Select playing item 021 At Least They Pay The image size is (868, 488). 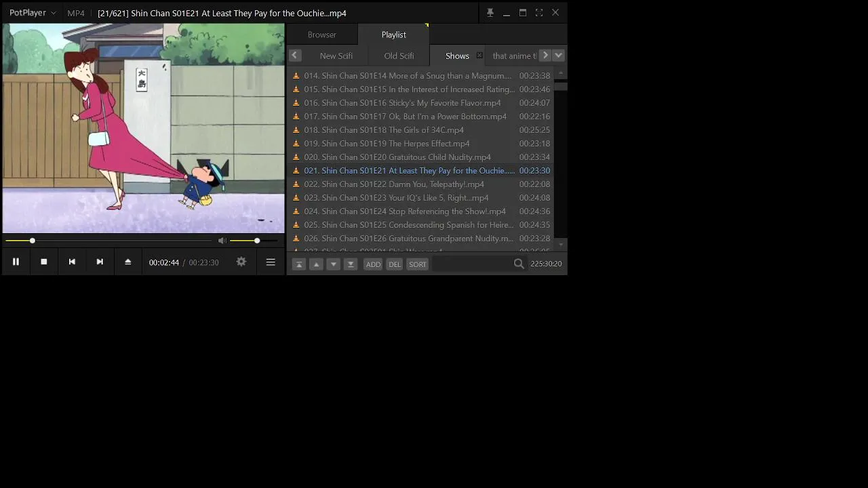point(420,171)
